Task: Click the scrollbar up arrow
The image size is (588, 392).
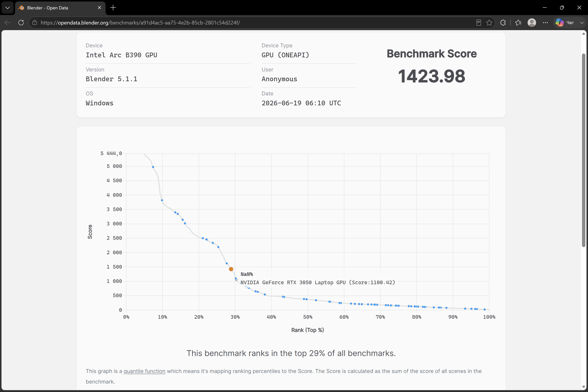Action: [583, 34]
